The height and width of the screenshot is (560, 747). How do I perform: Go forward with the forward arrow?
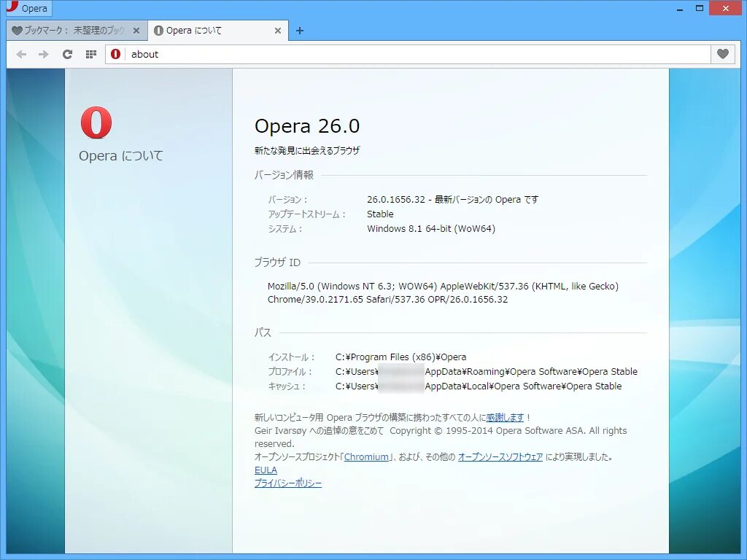tap(43, 54)
